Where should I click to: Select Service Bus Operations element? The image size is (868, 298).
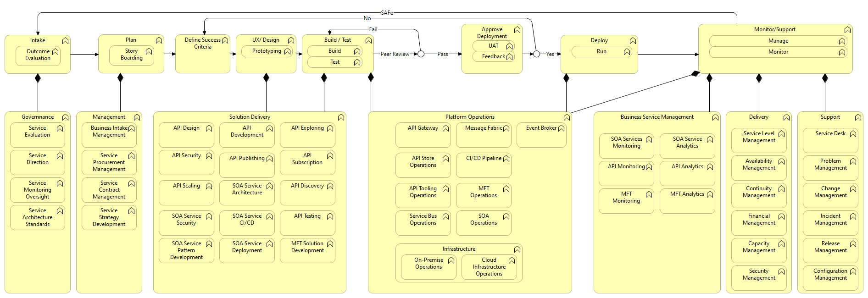pyautogui.click(x=423, y=223)
